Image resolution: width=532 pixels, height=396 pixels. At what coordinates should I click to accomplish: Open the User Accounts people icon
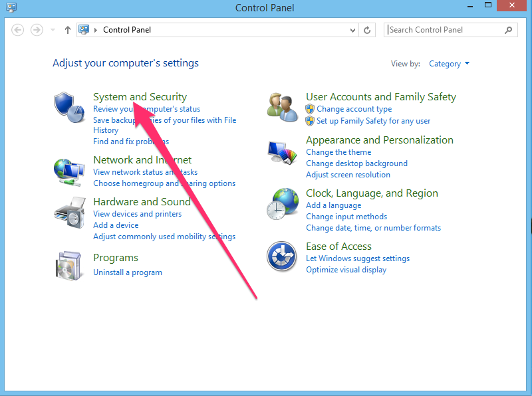tap(282, 107)
